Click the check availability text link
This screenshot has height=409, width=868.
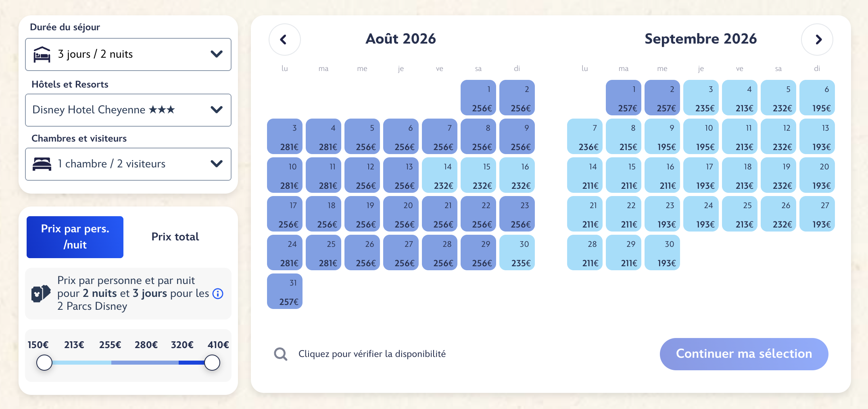point(372,354)
